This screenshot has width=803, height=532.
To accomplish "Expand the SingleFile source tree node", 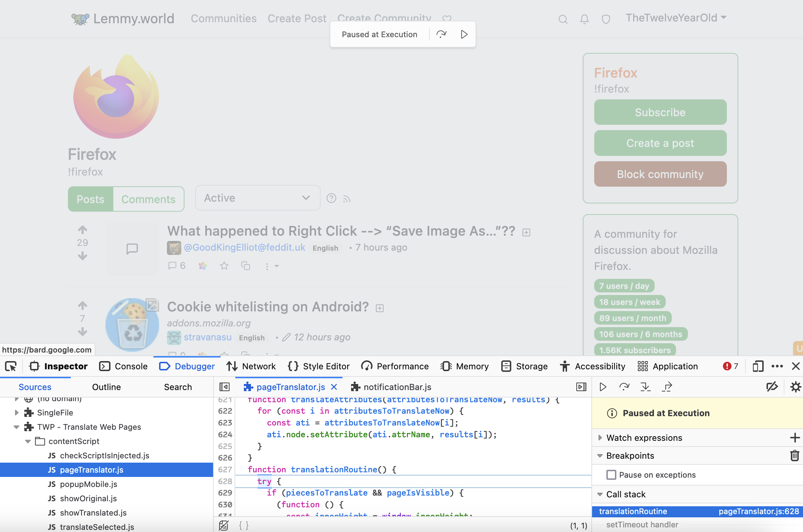I will coord(16,413).
